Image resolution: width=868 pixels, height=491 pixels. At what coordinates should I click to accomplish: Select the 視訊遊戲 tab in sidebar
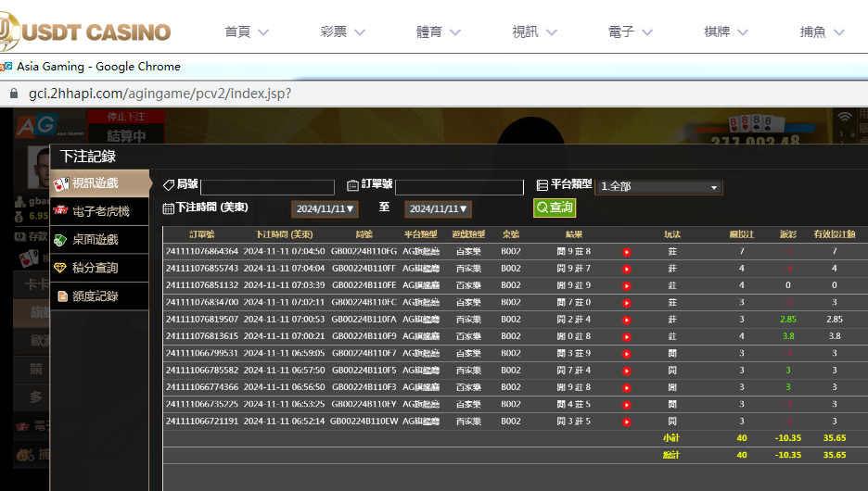(100, 183)
